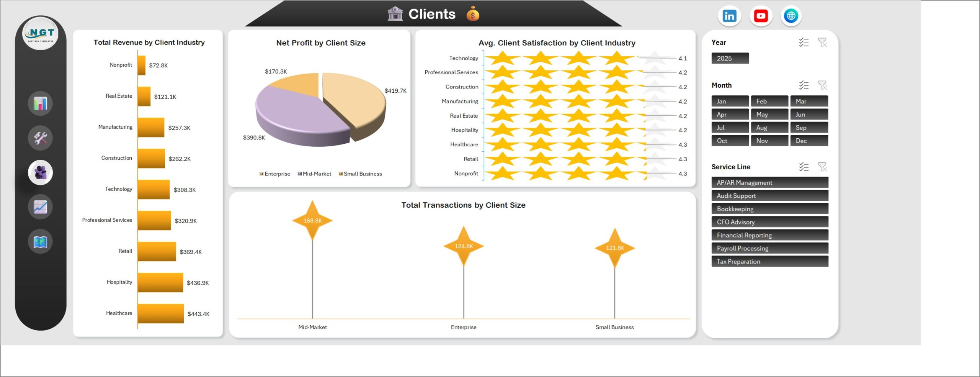980x377 pixels.
Task: Filter by the Oct month button
Action: (x=730, y=141)
